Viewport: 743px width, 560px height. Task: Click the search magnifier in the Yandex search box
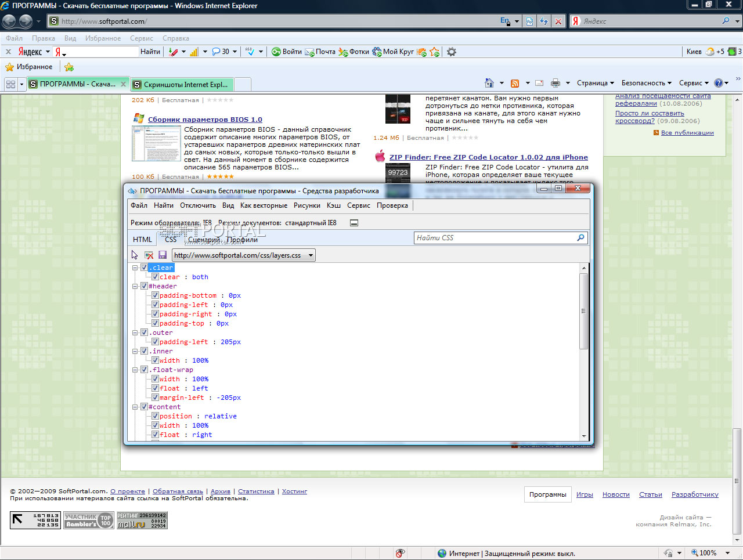(x=726, y=21)
